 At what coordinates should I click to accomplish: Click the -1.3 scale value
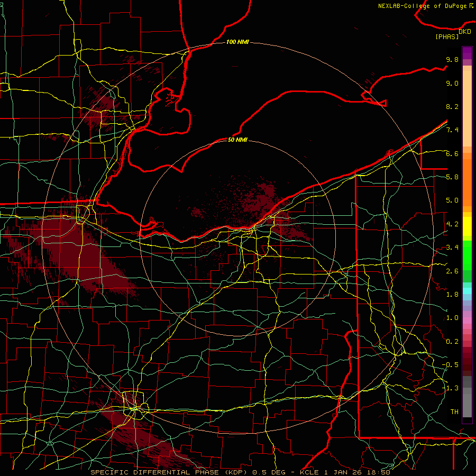(x=451, y=388)
